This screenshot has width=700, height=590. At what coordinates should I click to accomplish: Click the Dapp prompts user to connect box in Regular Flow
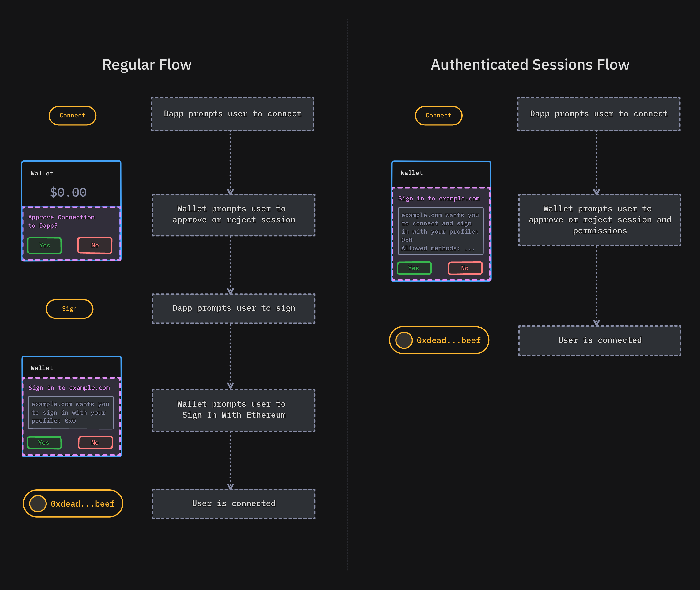point(233,114)
